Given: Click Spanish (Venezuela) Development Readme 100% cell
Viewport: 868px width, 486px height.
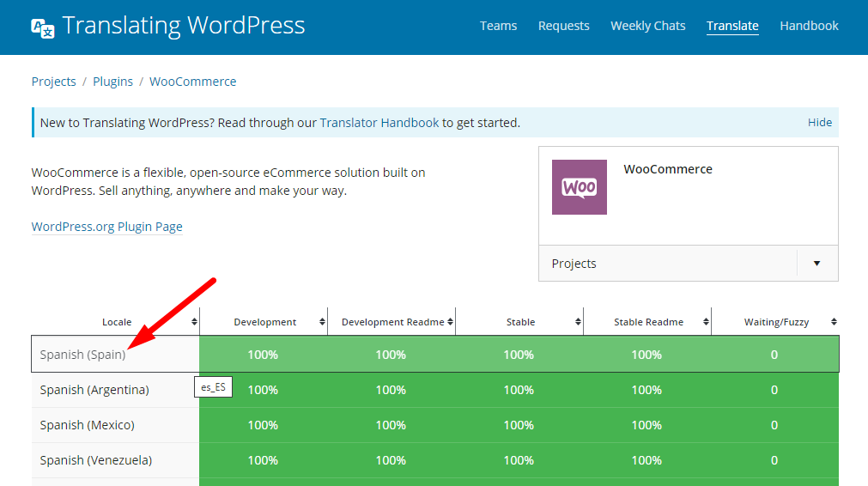Looking at the screenshot, I should [391, 460].
